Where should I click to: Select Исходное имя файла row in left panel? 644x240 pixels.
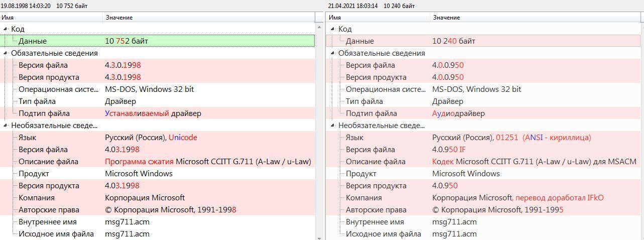coord(158,234)
